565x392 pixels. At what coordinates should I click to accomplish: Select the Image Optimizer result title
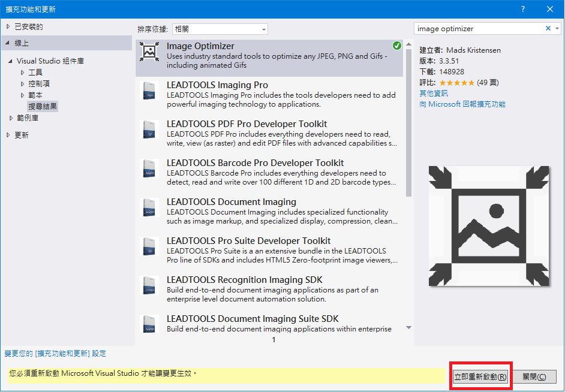pyautogui.click(x=200, y=46)
